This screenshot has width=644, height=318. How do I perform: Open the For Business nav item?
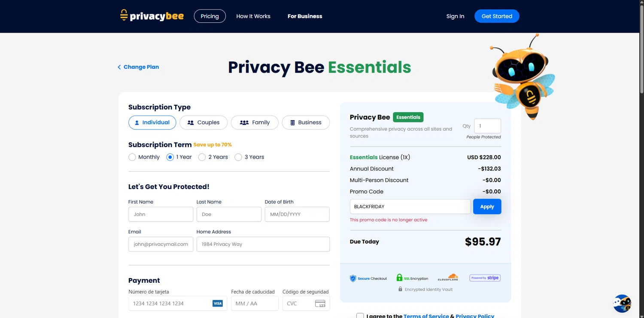[x=305, y=16]
